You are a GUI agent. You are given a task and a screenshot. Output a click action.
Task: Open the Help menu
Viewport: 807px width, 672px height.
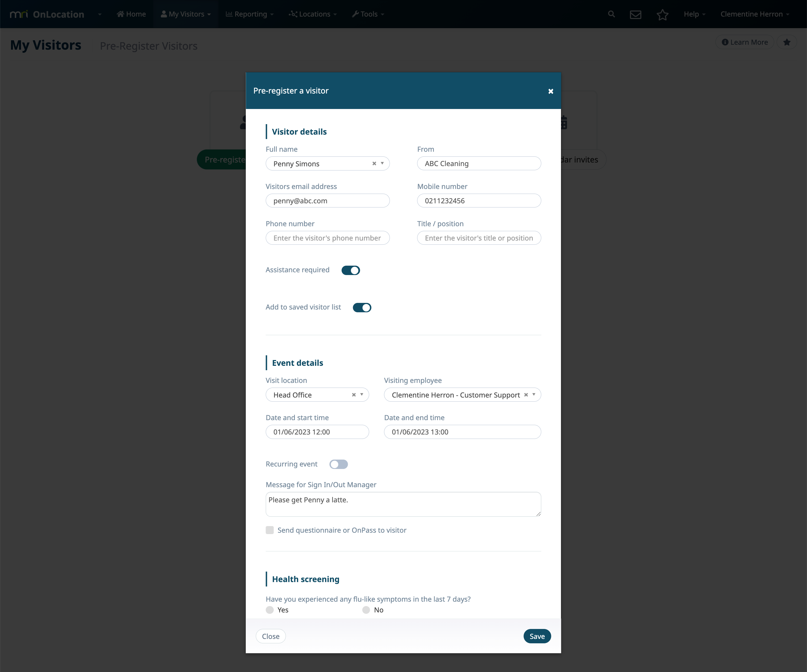click(694, 14)
